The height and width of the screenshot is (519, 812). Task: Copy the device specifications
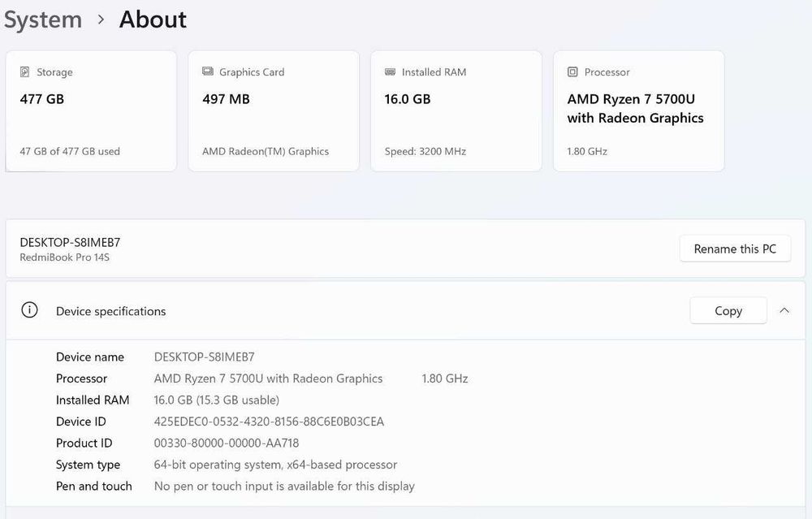[x=728, y=310]
